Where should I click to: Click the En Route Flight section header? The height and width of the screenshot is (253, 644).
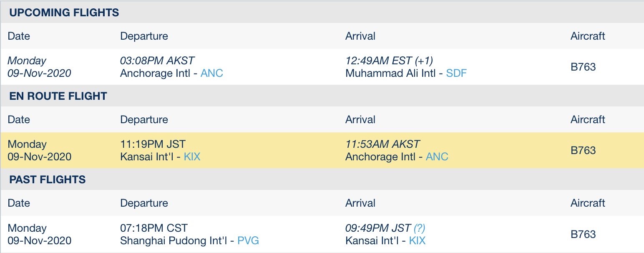click(58, 96)
